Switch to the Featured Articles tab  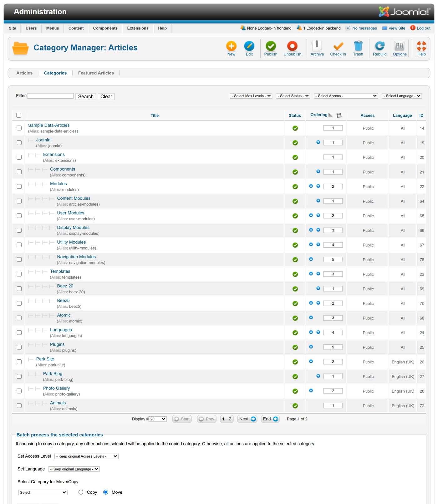[96, 73]
